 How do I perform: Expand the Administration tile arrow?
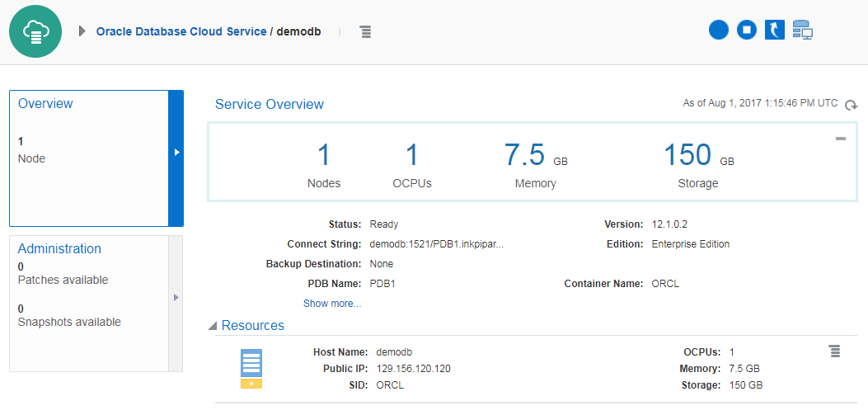tap(176, 297)
